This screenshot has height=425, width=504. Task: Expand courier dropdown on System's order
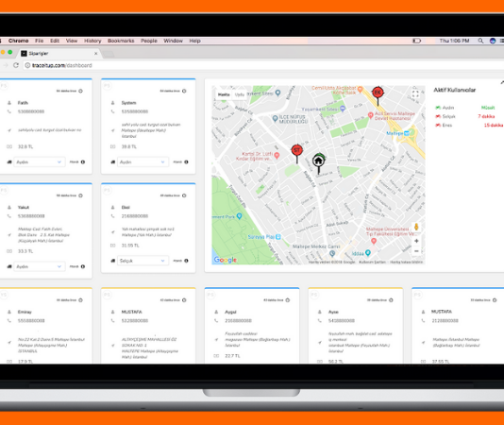pos(143,161)
